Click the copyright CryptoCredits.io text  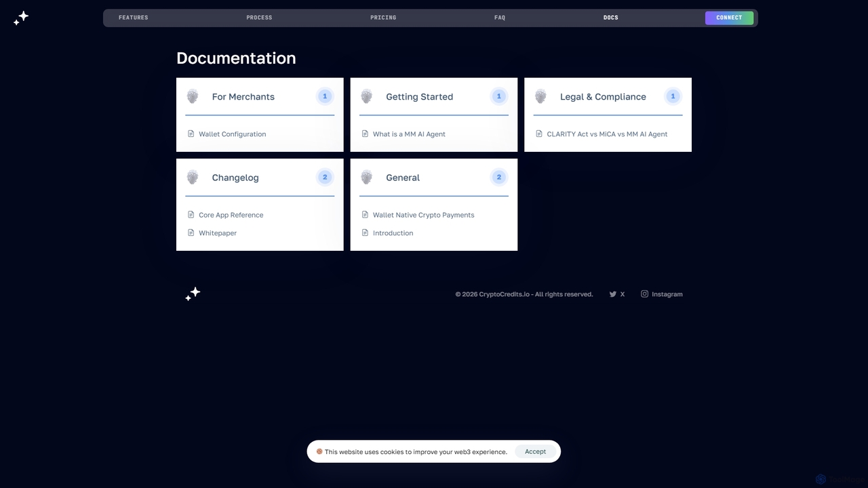click(x=524, y=294)
